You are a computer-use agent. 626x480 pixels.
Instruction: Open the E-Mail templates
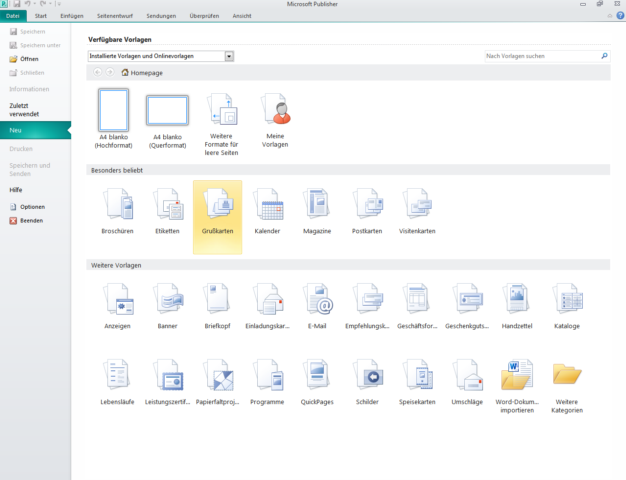317,306
